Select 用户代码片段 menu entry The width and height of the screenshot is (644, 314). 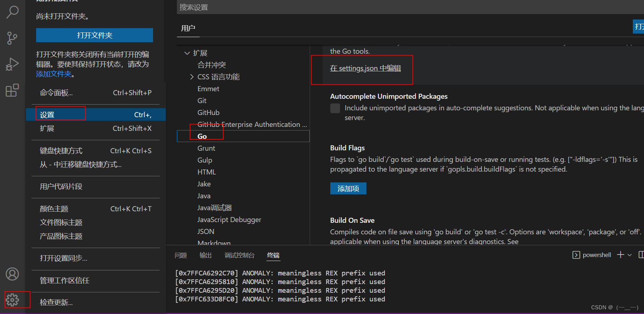click(x=96, y=186)
